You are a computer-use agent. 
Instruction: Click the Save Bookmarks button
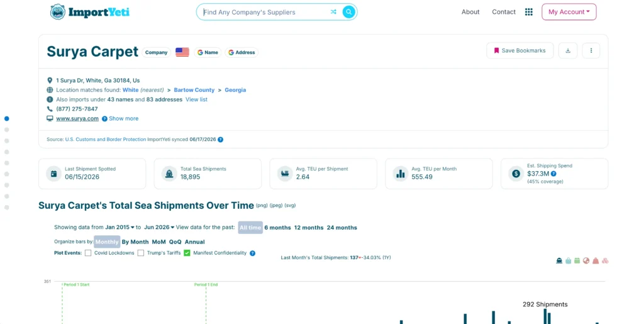pos(520,50)
